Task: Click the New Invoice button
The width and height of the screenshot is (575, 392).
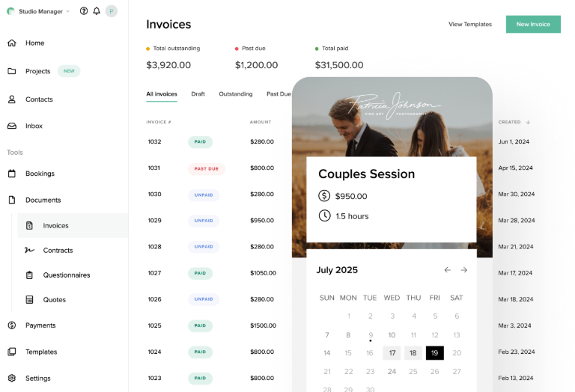Action: point(533,24)
